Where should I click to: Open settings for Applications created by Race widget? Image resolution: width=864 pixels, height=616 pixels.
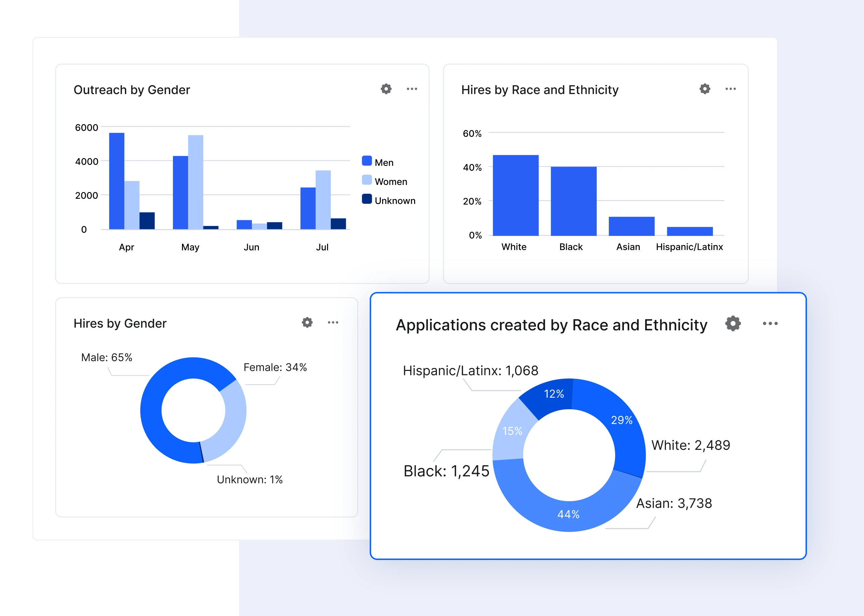pos(733,324)
